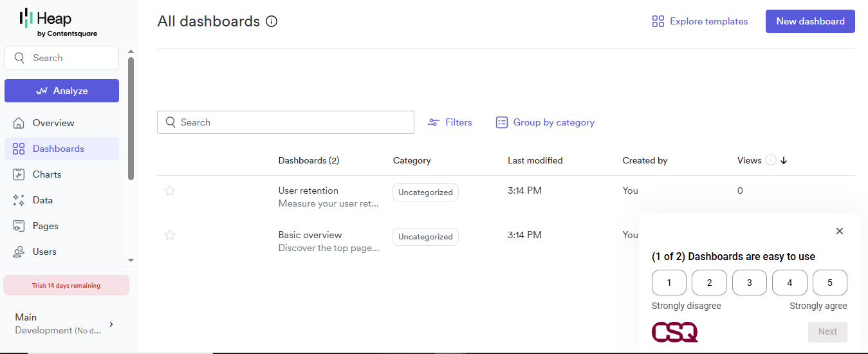Click the Dashboards grid icon in sidebar
This screenshot has width=868, height=354.
[19, 149]
